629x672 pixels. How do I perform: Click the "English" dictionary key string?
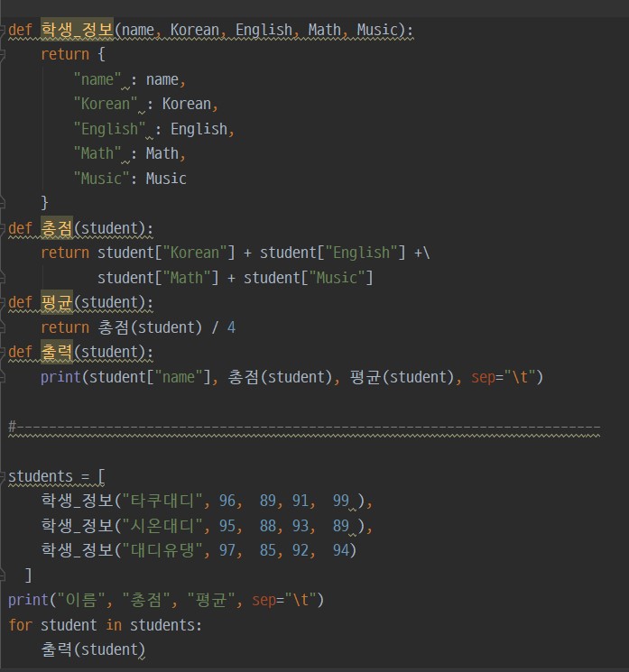110,129
